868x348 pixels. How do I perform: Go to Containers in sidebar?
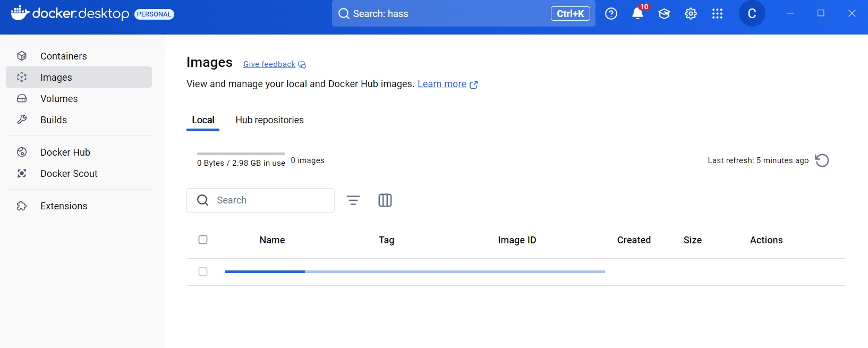coord(63,56)
